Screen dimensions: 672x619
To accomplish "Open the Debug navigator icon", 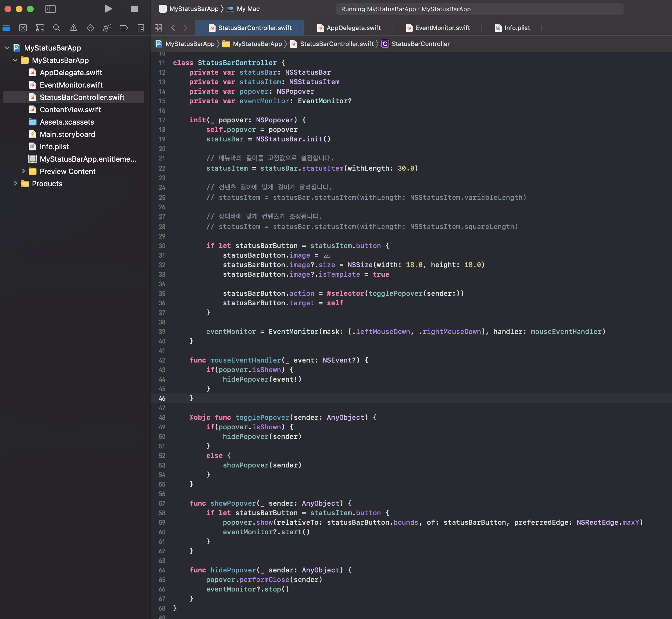I will [x=107, y=28].
